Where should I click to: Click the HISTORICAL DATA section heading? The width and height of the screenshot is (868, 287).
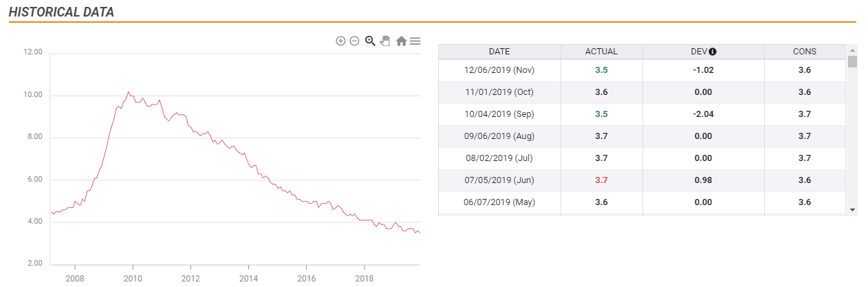point(62,12)
